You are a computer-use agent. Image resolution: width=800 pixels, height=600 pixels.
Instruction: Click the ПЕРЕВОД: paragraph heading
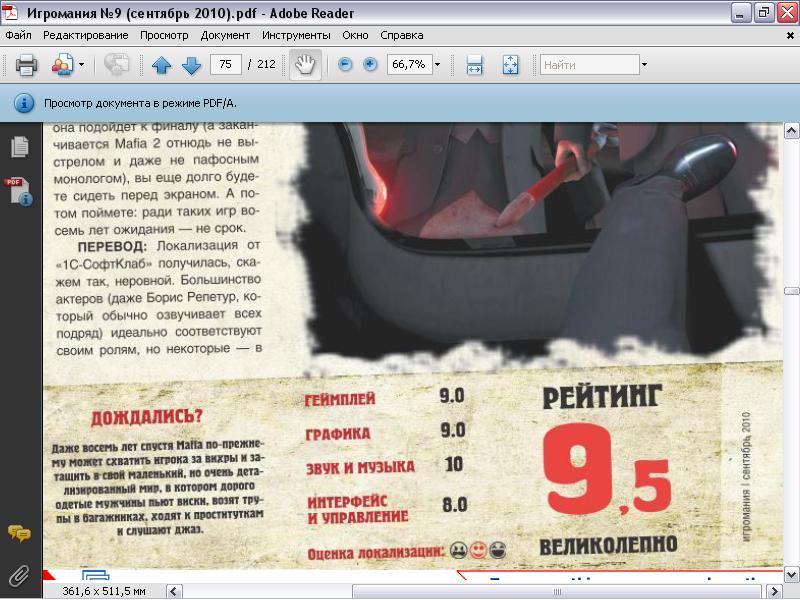click(112, 247)
